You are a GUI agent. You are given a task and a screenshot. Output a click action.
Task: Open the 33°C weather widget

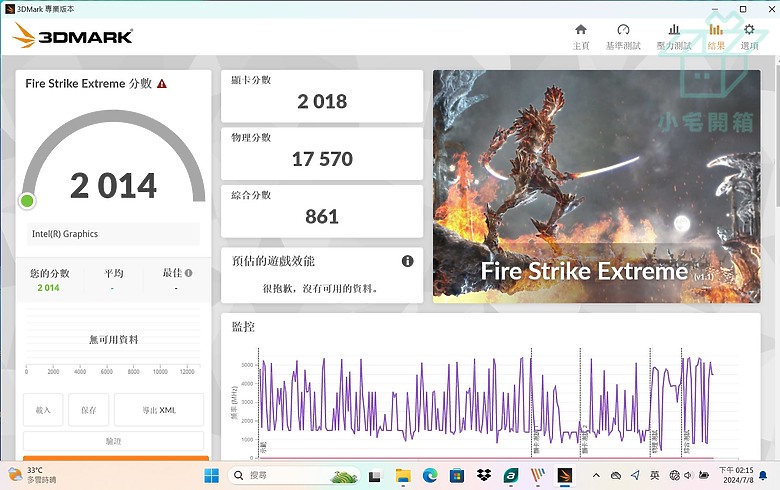point(33,475)
